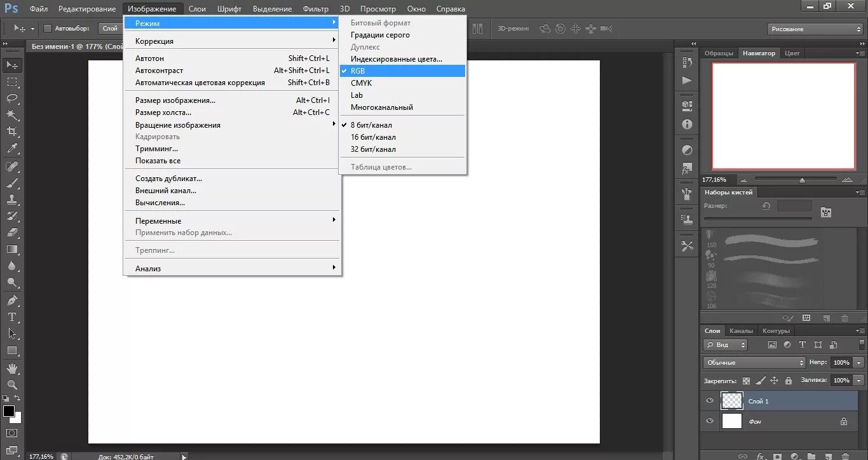
Task: Toggle lock all padlock in Layers panel
Action: (x=788, y=381)
